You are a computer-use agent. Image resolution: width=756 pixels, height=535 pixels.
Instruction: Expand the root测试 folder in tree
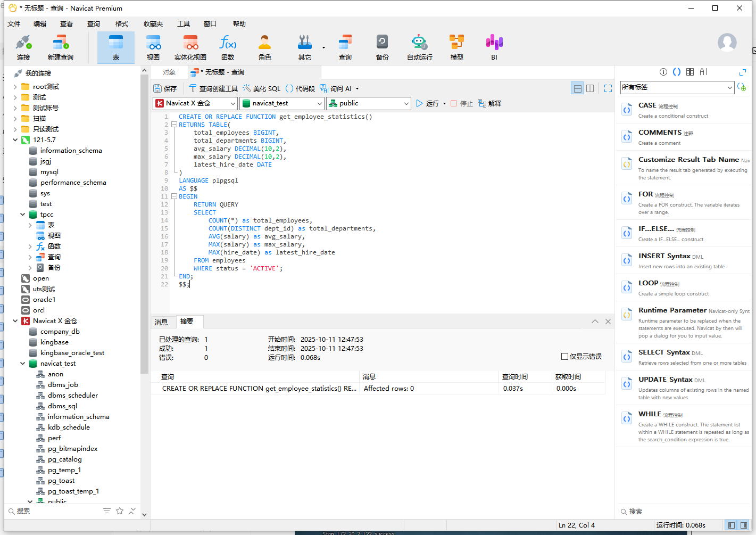tap(15, 87)
